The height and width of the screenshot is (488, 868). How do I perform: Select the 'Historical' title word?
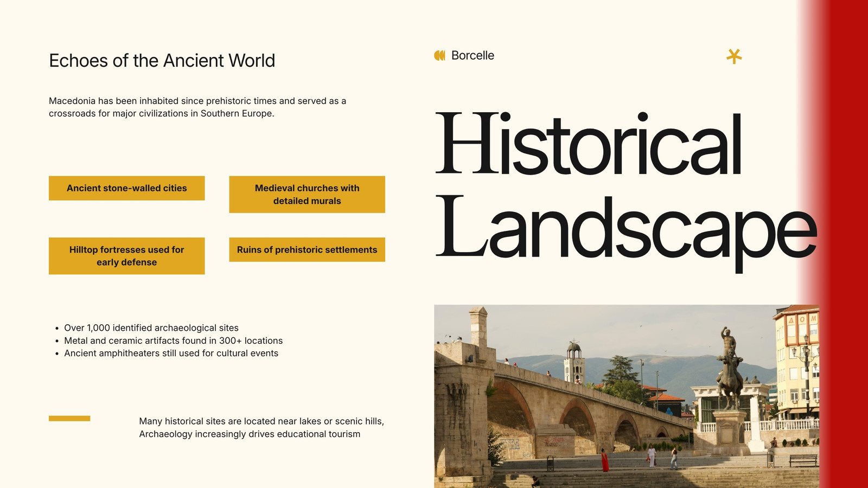(588, 144)
